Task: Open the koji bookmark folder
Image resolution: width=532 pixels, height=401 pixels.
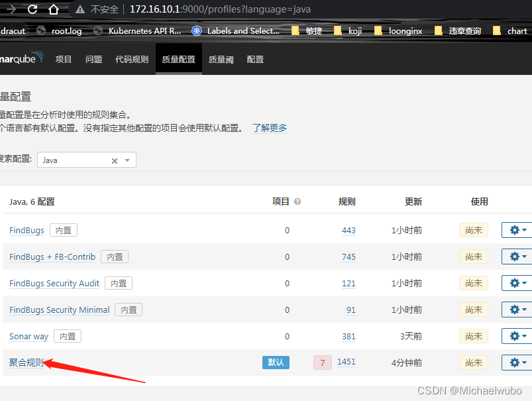Action: tap(348, 31)
